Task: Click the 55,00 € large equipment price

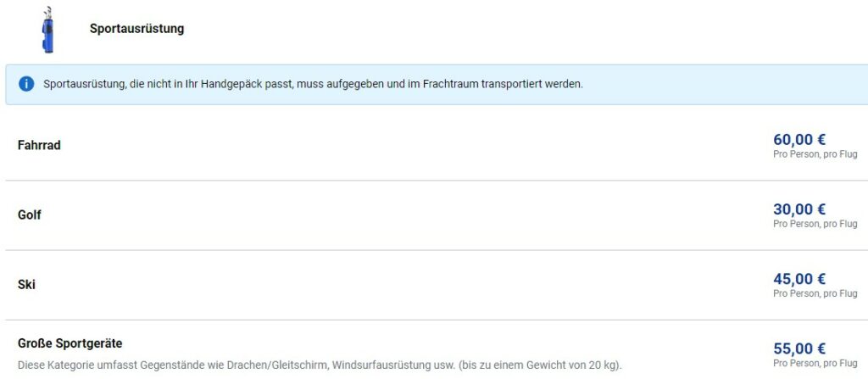Action: (799, 348)
